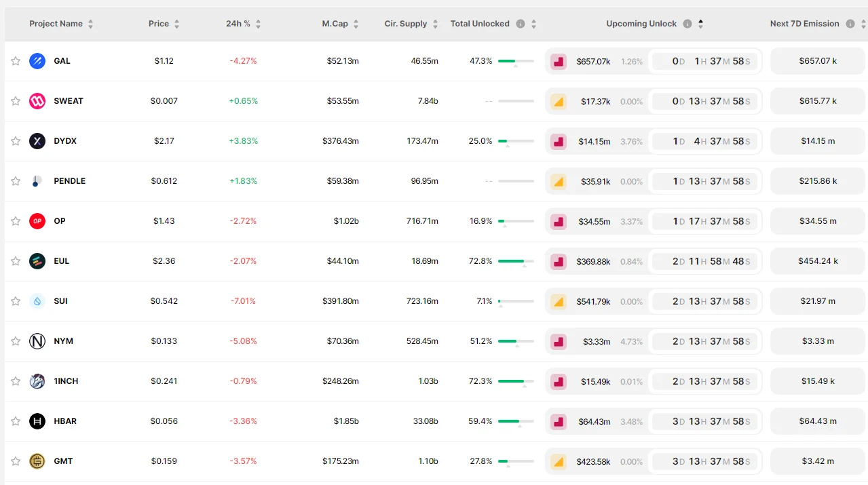Click the OP token logo icon
The height and width of the screenshot is (485, 868).
click(x=37, y=221)
